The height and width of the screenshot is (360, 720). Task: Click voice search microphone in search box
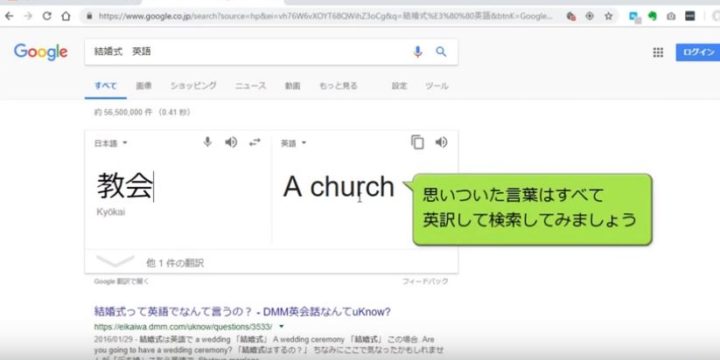click(x=417, y=52)
